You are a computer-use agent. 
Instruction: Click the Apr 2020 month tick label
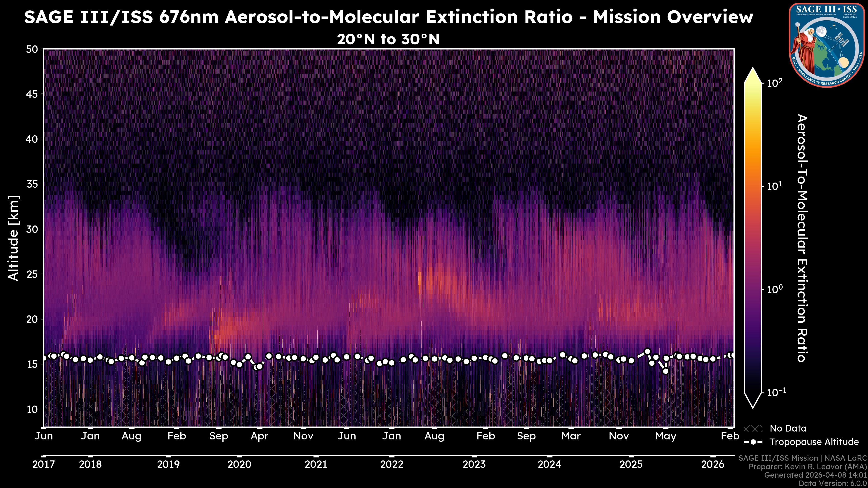259,436
